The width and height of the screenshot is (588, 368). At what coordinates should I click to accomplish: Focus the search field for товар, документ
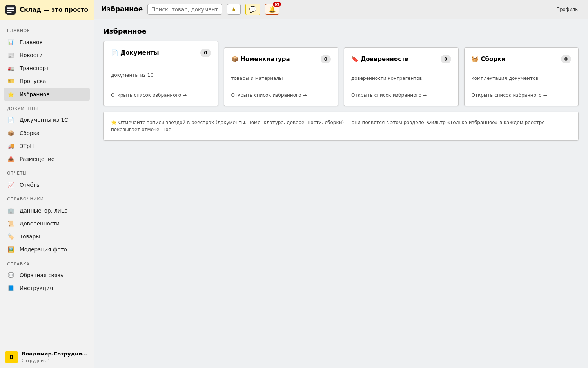(x=185, y=9)
